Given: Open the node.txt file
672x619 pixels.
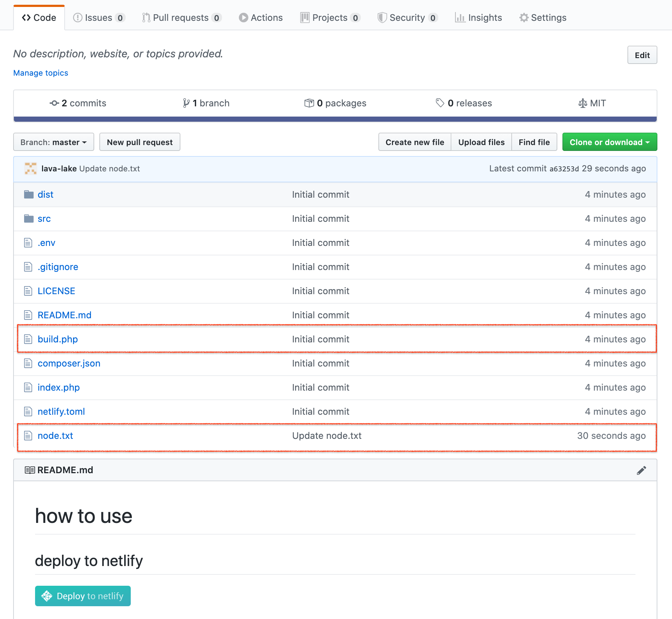Looking at the screenshot, I should [55, 436].
